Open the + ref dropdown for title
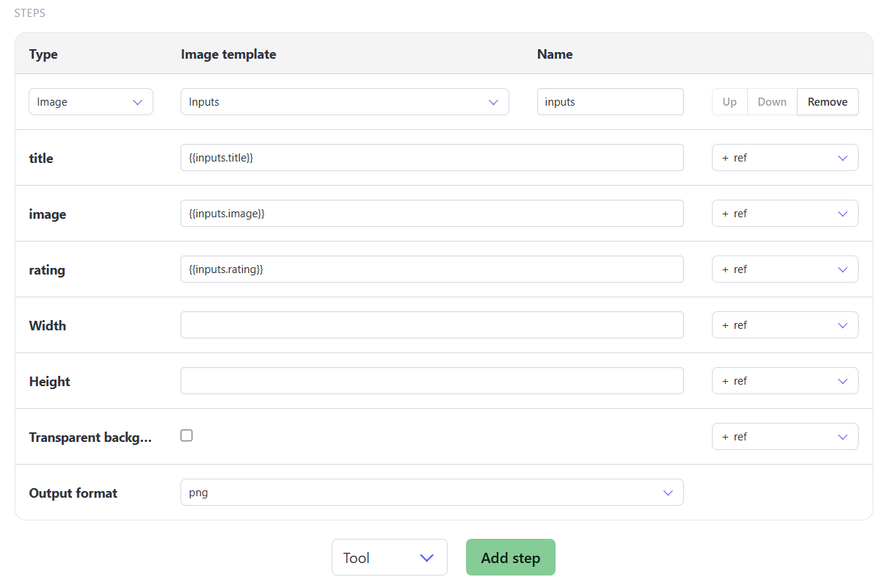Screen dimensions: 888x588 point(785,158)
